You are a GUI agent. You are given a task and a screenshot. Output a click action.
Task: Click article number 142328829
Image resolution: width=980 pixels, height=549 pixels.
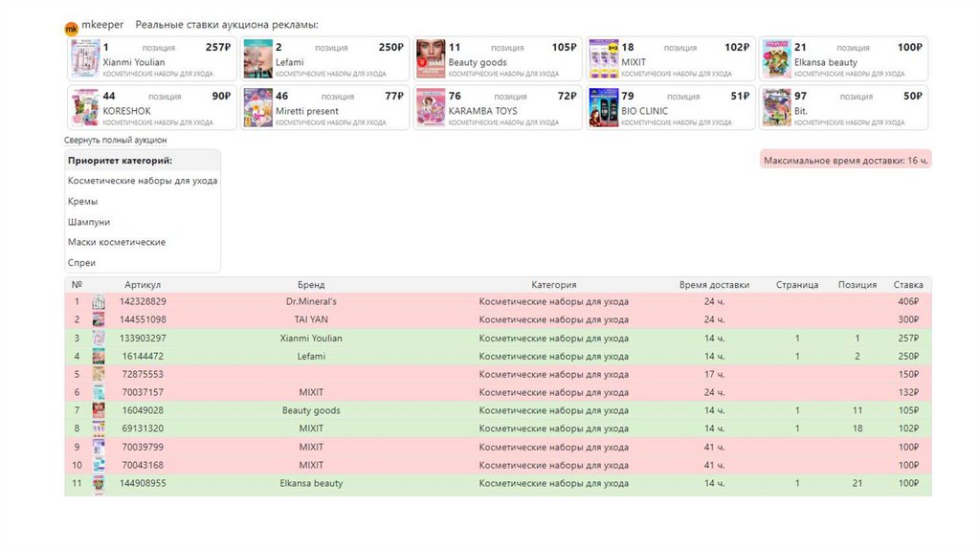click(x=143, y=301)
